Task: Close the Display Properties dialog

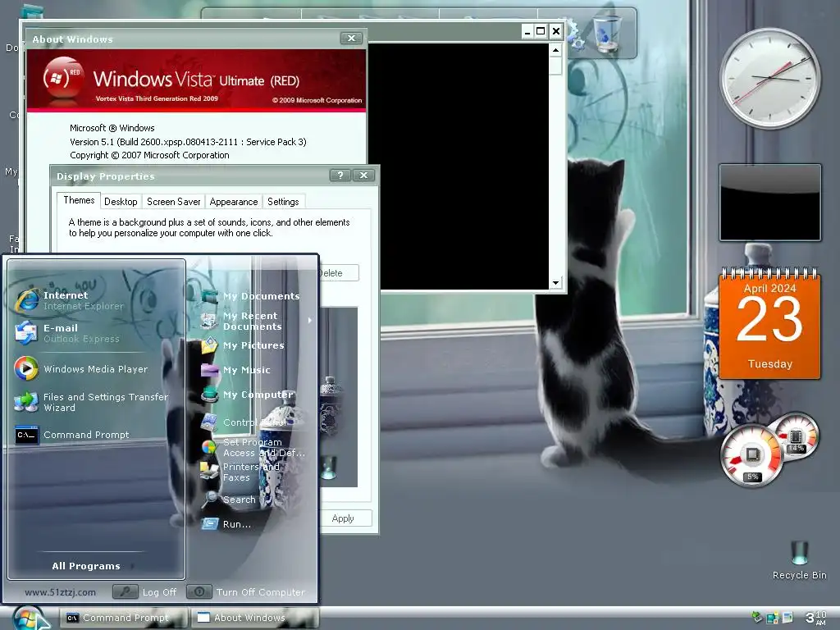Action: click(x=363, y=176)
